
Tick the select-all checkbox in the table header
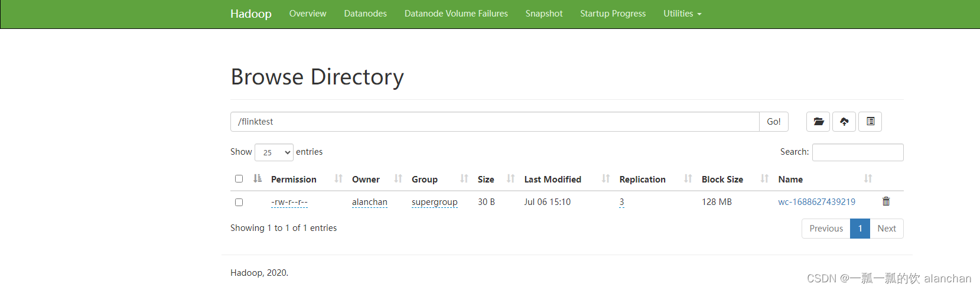pos(239,178)
